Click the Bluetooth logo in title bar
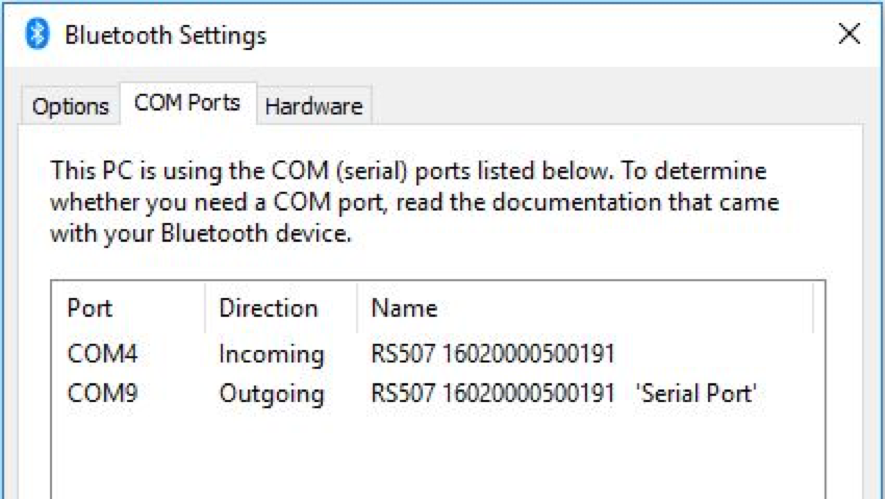Image resolution: width=885 pixels, height=499 pixels. [x=38, y=35]
